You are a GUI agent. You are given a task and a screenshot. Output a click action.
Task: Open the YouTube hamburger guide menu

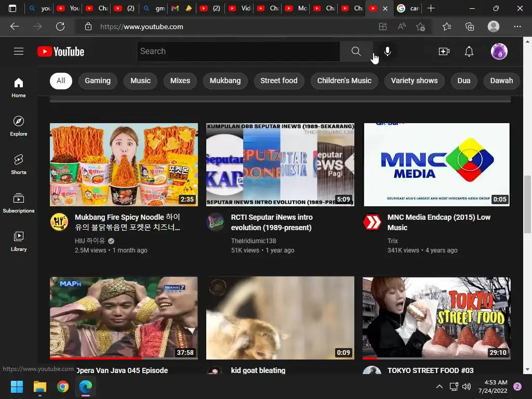coord(19,51)
